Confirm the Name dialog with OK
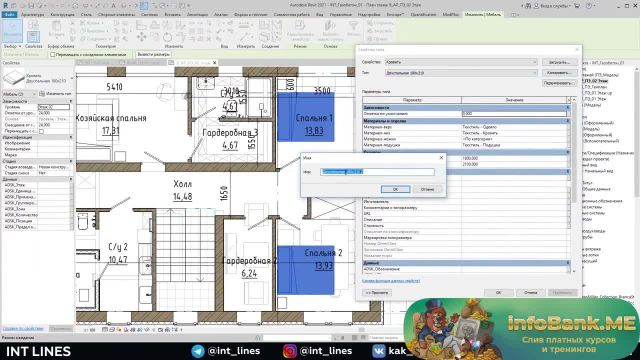640x360 pixels. pyautogui.click(x=396, y=189)
